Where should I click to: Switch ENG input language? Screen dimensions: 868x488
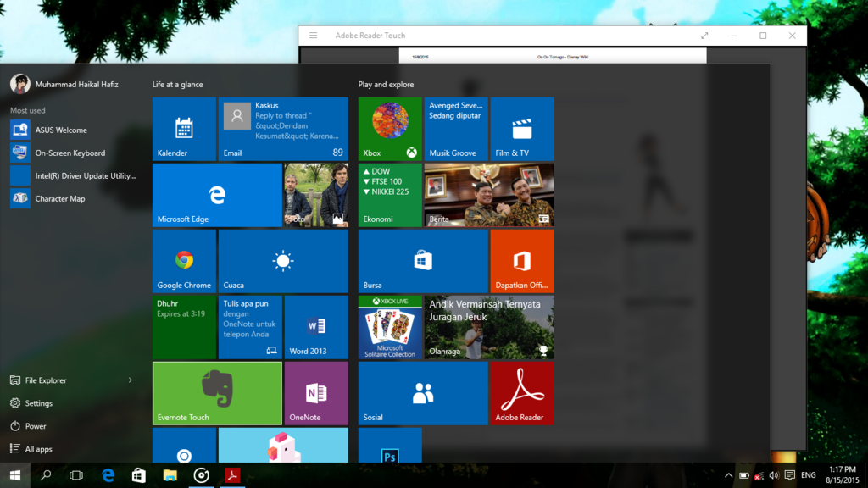click(808, 475)
